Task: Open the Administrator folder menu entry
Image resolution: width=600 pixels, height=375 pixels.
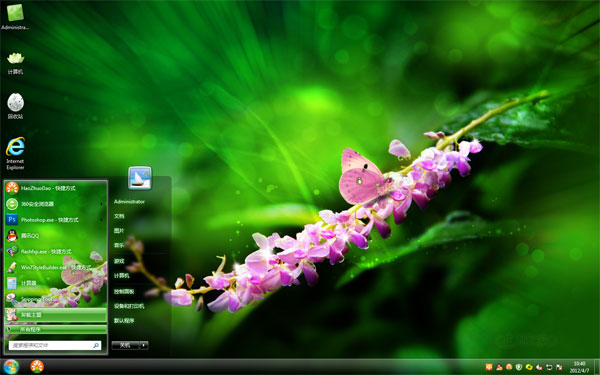Action: [129, 202]
